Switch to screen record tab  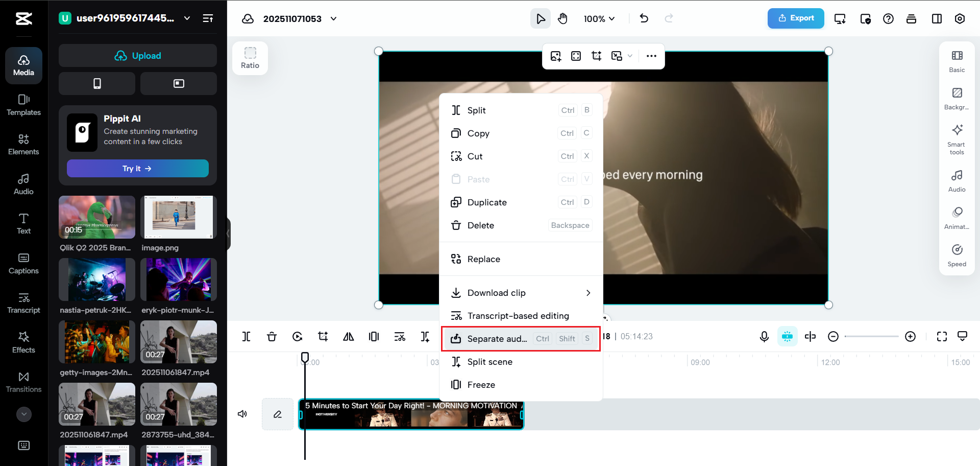[x=179, y=83]
